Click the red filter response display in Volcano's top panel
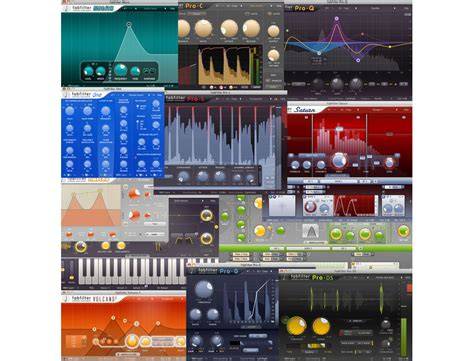The width and height of the screenshot is (474, 361). (x=355, y=206)
